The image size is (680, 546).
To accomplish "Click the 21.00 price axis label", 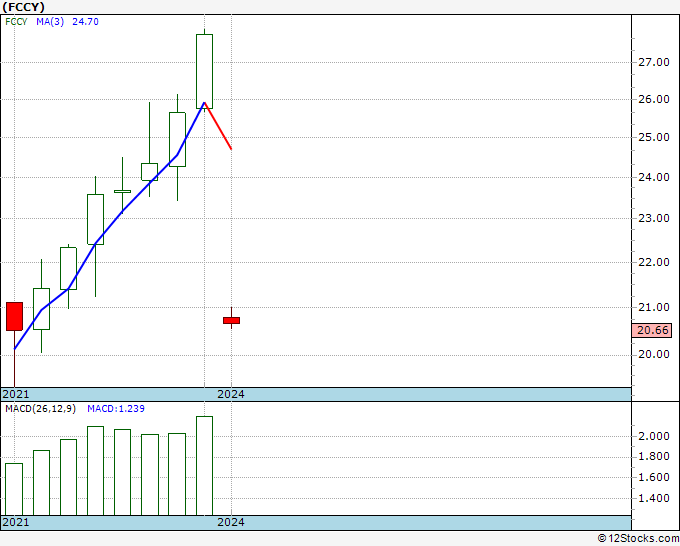I will click(x=654, y=307).
